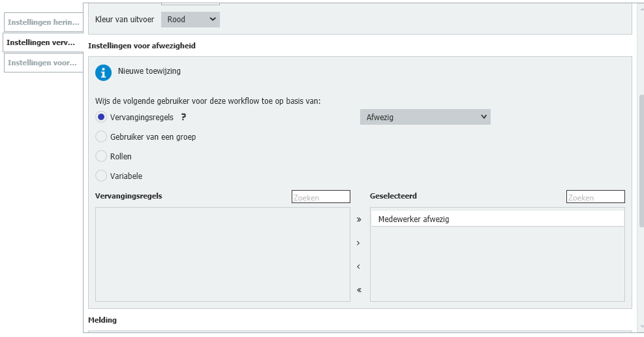The width and height of the screenshot is (644, 337).
Task: Switch to the Instellingen verv... tab
Action: pos(43,42)
